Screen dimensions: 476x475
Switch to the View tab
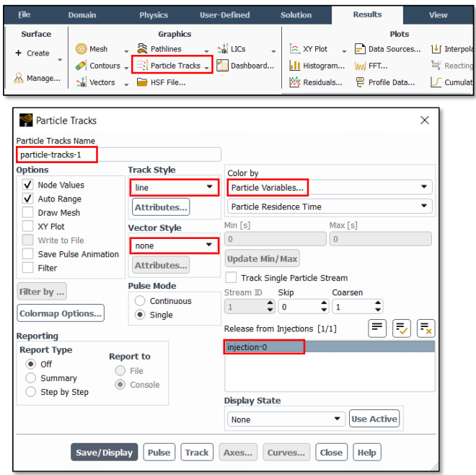tap(438, 15)
